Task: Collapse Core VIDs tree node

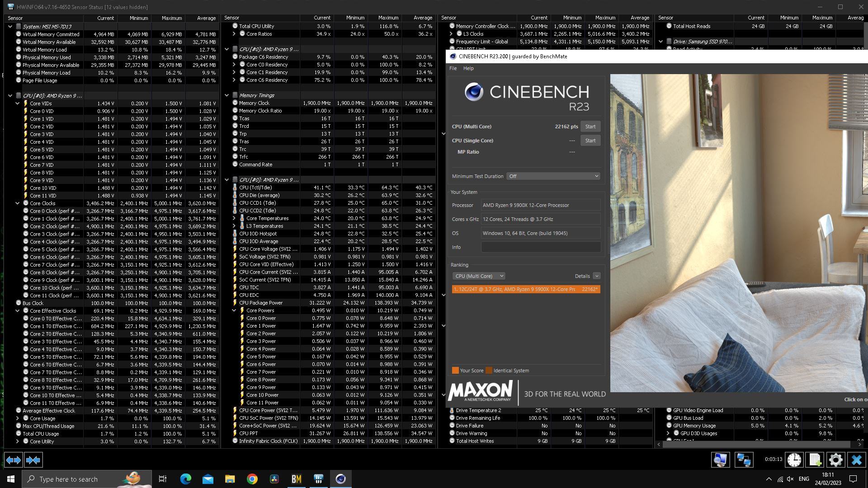Action: point(18,103)
